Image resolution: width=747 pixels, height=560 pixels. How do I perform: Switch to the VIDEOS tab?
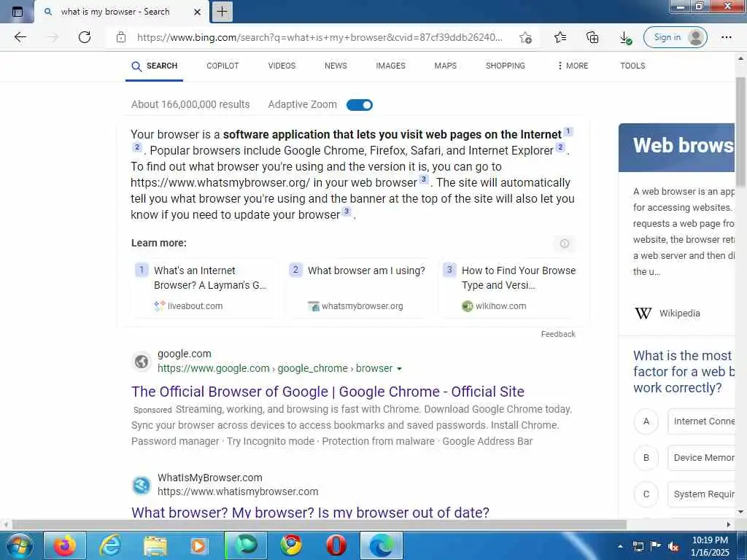pyautogui.click(x=282, y=66)
